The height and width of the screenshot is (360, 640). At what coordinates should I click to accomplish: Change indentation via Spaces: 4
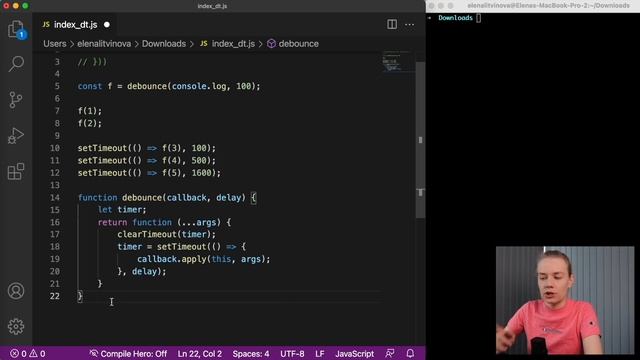pos(251,353)
